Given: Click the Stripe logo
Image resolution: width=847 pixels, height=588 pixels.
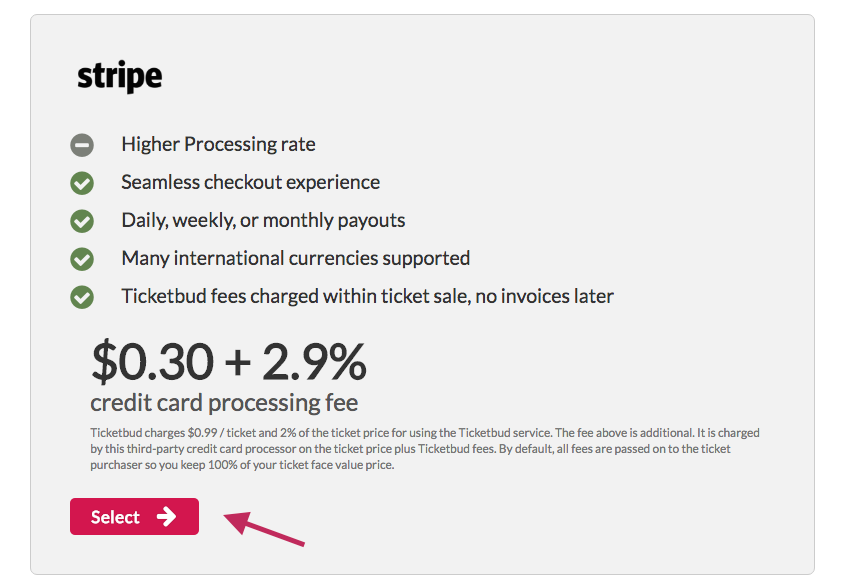Looking at the screenshot, I should [119, 77].
